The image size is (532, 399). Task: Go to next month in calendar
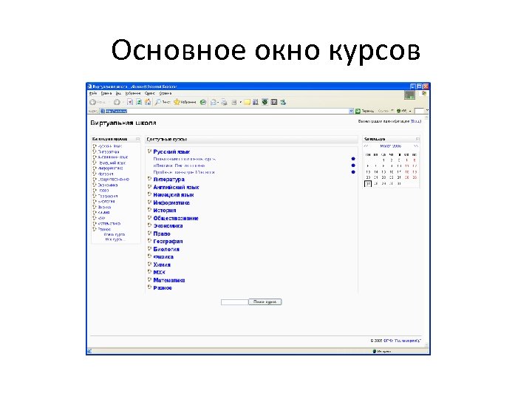tap(415, 146)
